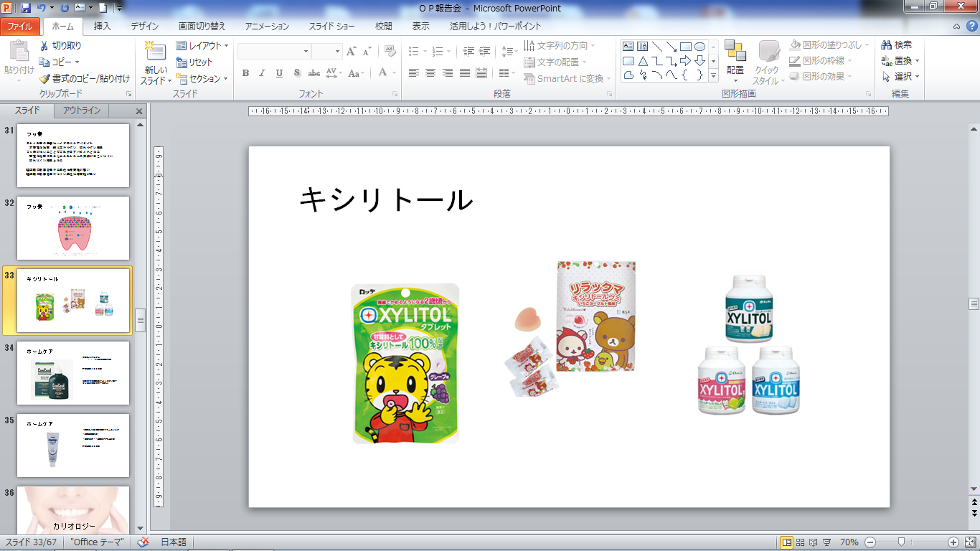
Task: Expand the shapes gallery with the More arrow
Action: tap(714, 75)
